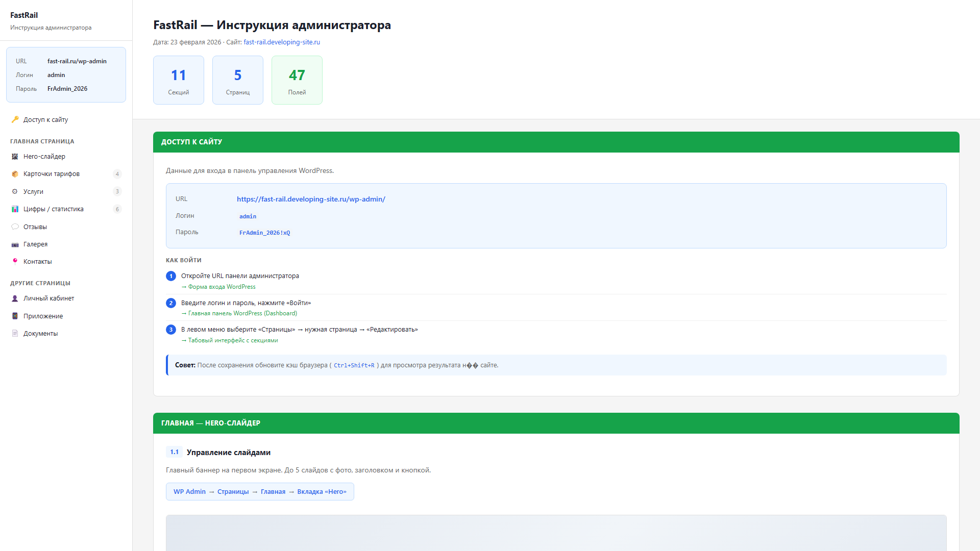Open the document icon beside «Документы»
The height and width of the screenshot is (551, 980).
[15, 333]
